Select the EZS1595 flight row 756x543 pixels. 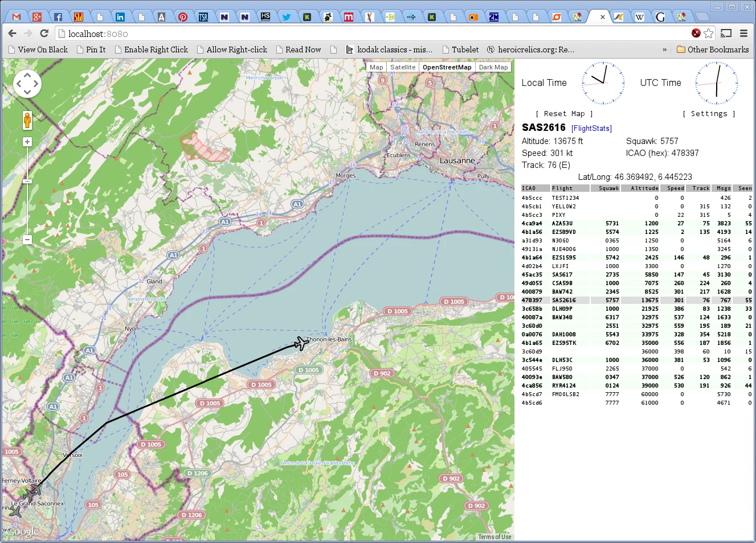point(637,258)
